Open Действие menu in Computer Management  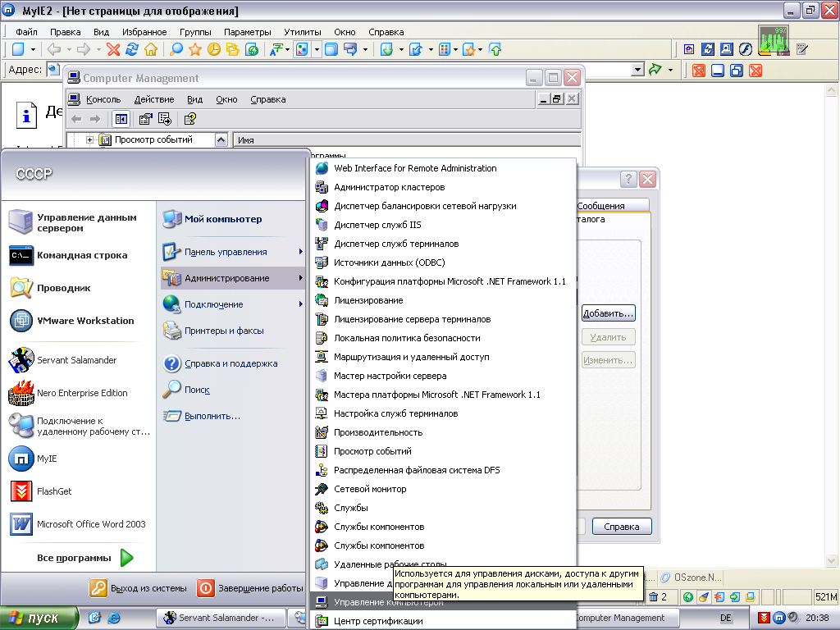click(153, 99)
